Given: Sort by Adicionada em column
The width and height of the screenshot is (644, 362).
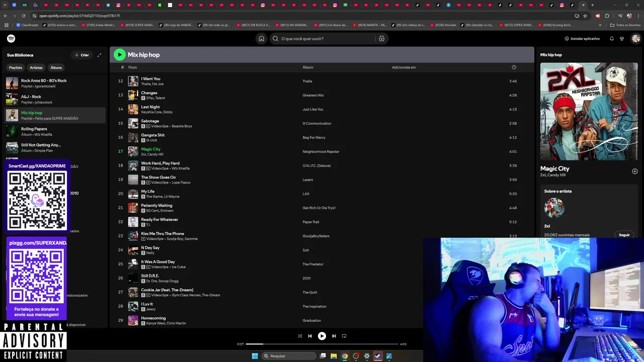Looking at the screenshot, I should (x=404, y=67).
